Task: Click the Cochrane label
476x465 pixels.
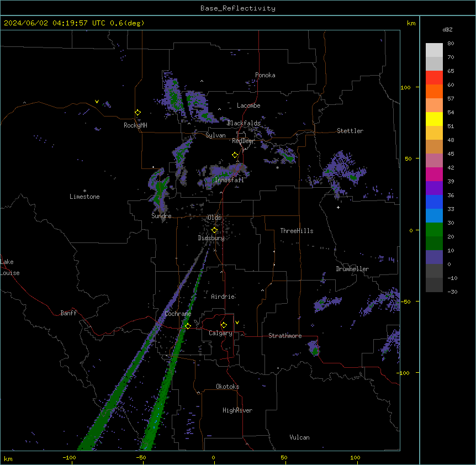Action: click(178, 314)
